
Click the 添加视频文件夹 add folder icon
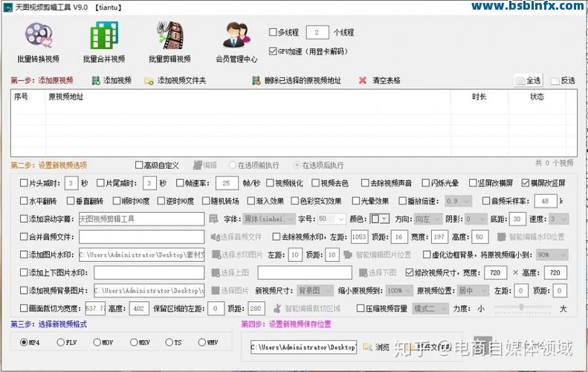tap(149, 80)
